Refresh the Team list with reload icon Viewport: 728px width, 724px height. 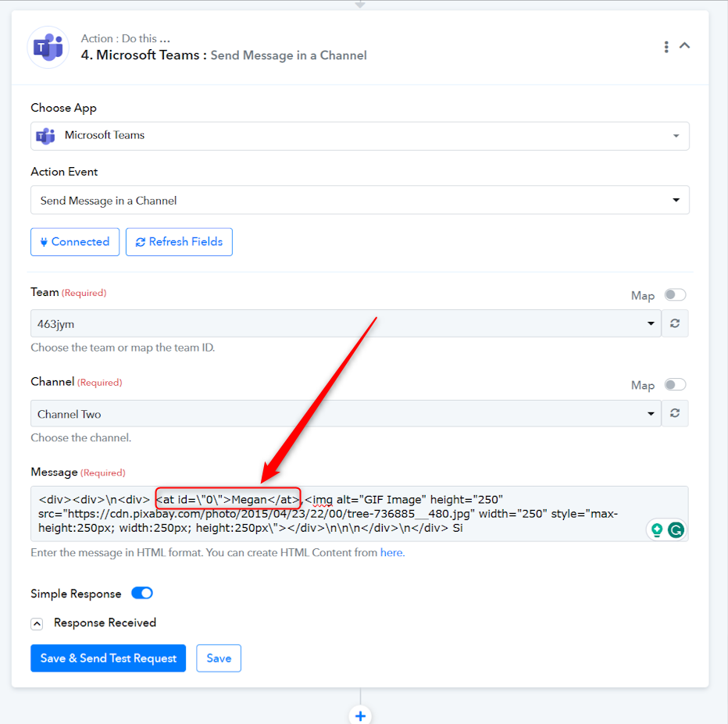point(675,323)
